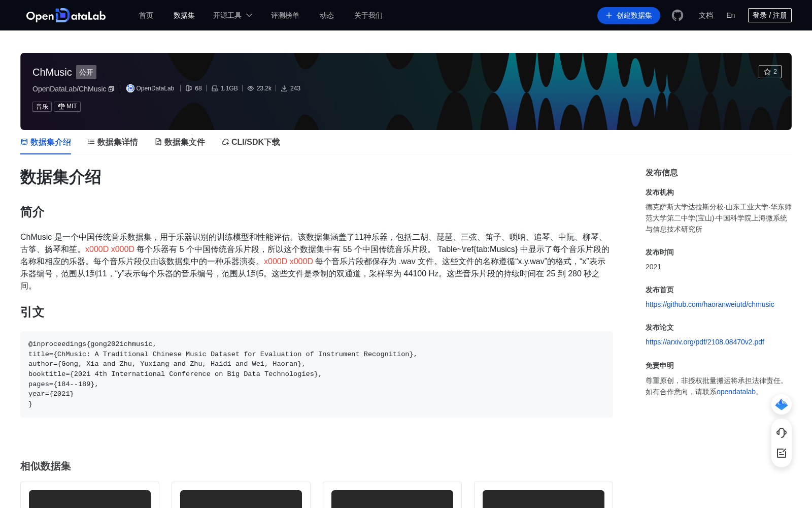The width and height of the screenshot is (812, 508).
Task: Click 登录 / 注册 button
Action: pyautogui.click(x=770, y=15)
